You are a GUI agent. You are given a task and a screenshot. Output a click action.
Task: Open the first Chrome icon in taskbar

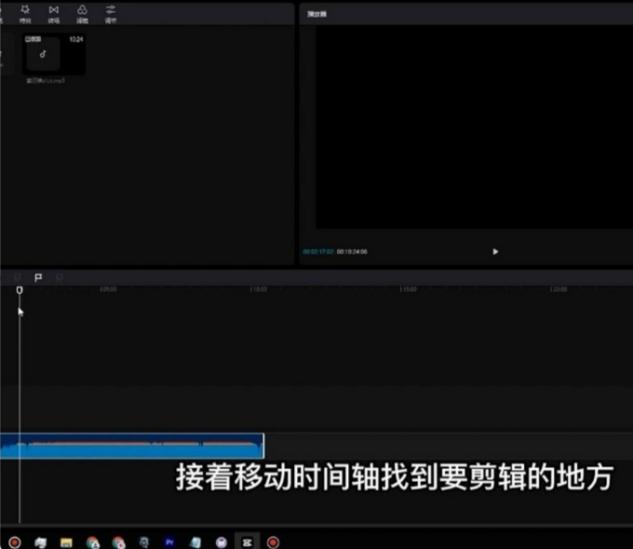pos(92,542)
